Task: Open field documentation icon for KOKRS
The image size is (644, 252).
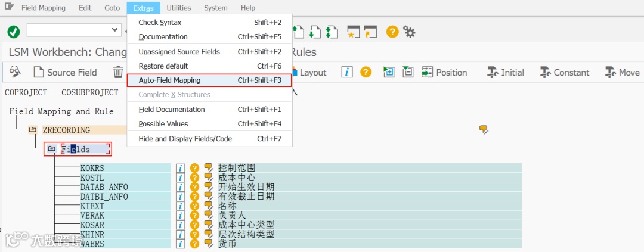Action: click(180, 168)
